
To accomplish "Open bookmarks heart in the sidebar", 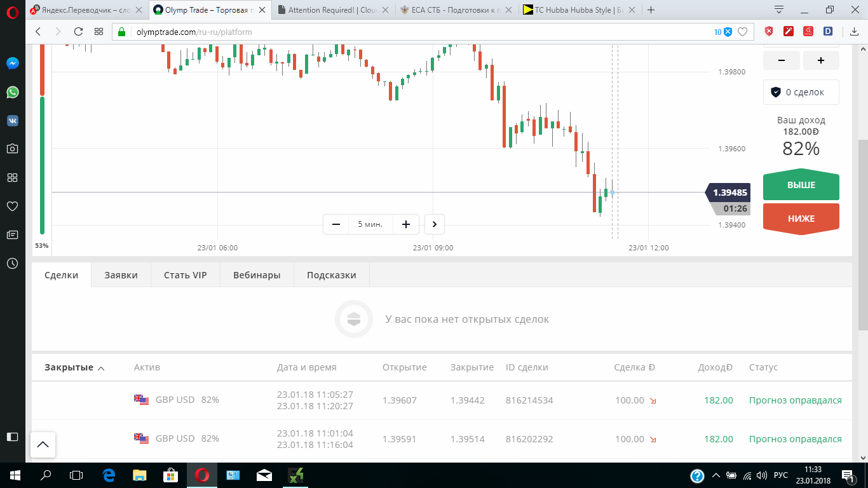I will click(12, 206).
